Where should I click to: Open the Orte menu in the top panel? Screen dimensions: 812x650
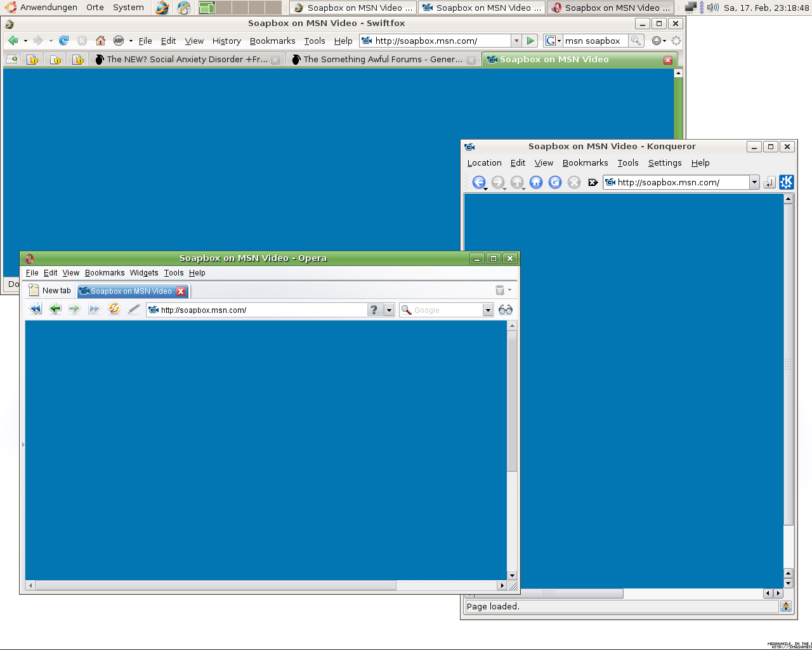coord(95,8)
